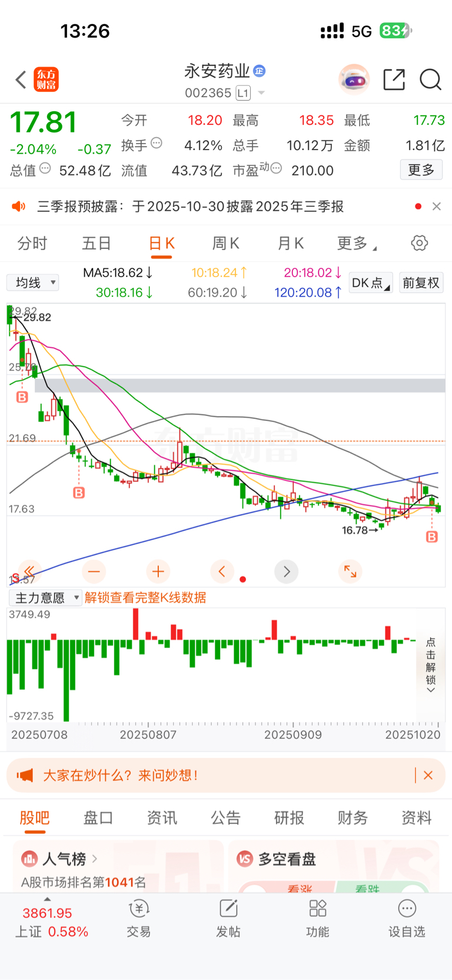Dismiss the 三季报 notice with X
The height and width of the screenshot is (980, 452).
click(436, 207)
